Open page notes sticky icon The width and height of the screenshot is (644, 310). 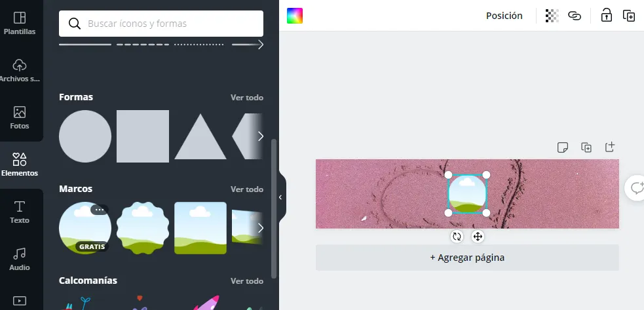(563, 147)
